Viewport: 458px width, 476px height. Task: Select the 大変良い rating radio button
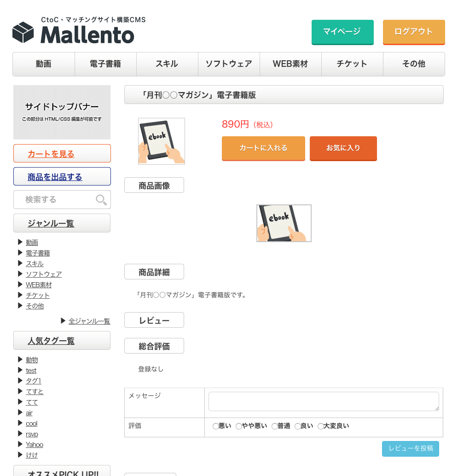[x=320, y=426]
